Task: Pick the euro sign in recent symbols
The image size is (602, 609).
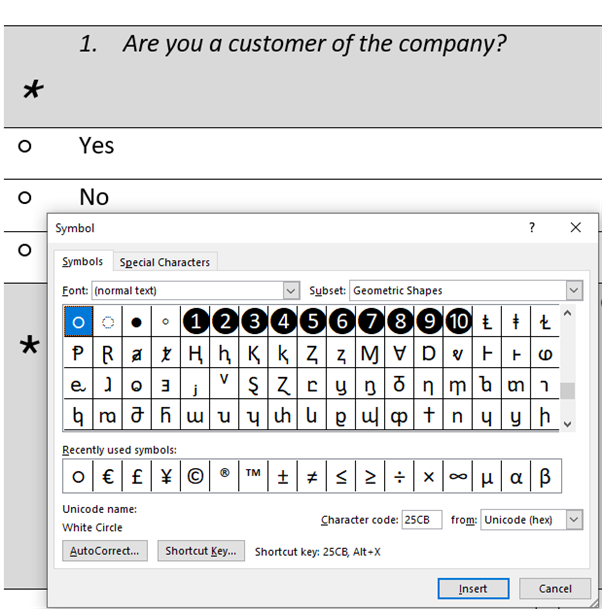Action: [108, 476]
